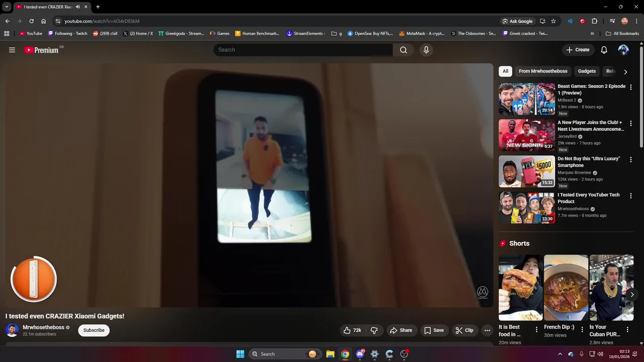Open options for Is Your Cuban short

point(627,330)
